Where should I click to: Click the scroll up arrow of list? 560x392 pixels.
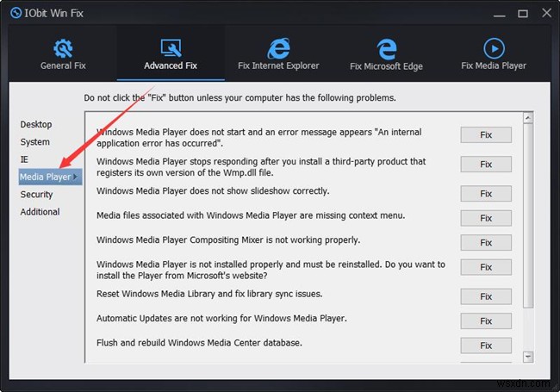click(528, 118)
